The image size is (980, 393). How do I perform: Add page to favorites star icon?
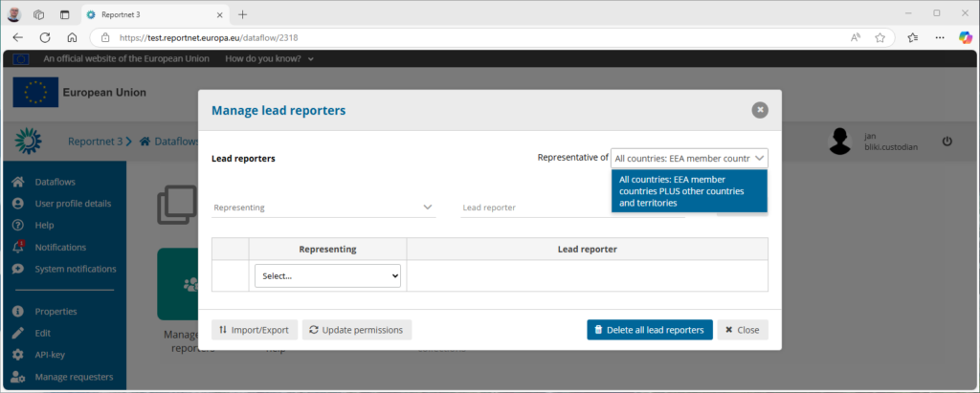coord(880,37)
